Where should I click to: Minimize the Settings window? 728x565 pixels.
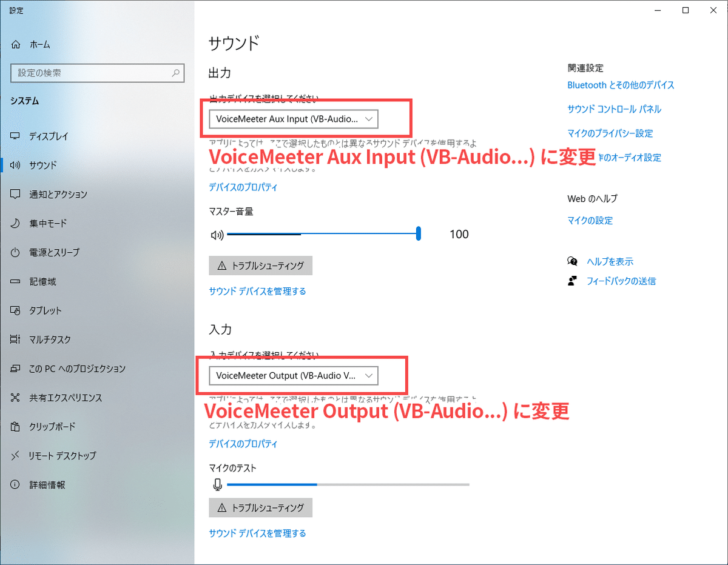tap(658, 10)
